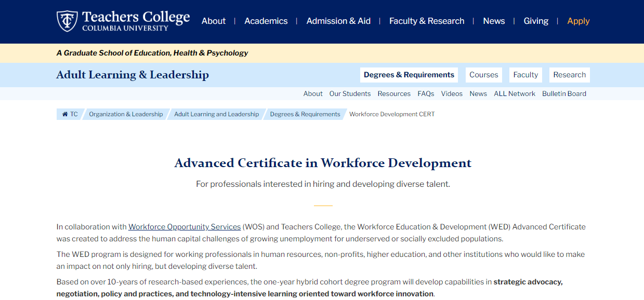Select Degrees & Requirements tab
The height and width of the screenshot is (300, 644).
click(409, 75)
